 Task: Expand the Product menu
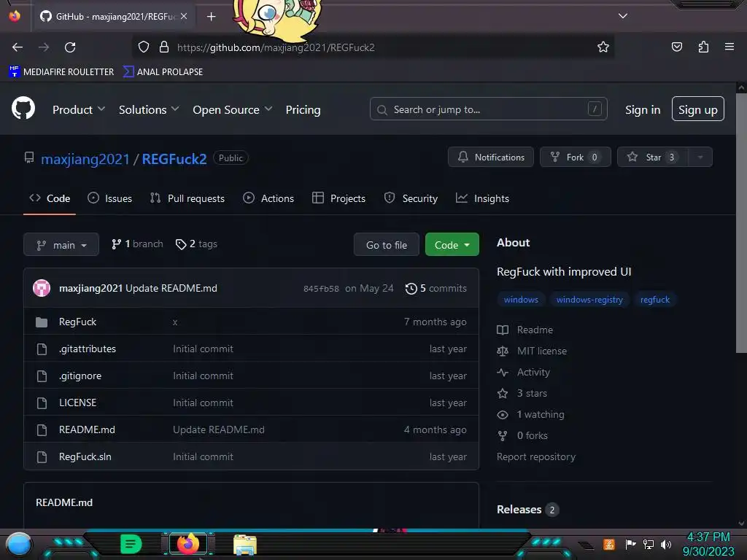click(x=79, y=109)
